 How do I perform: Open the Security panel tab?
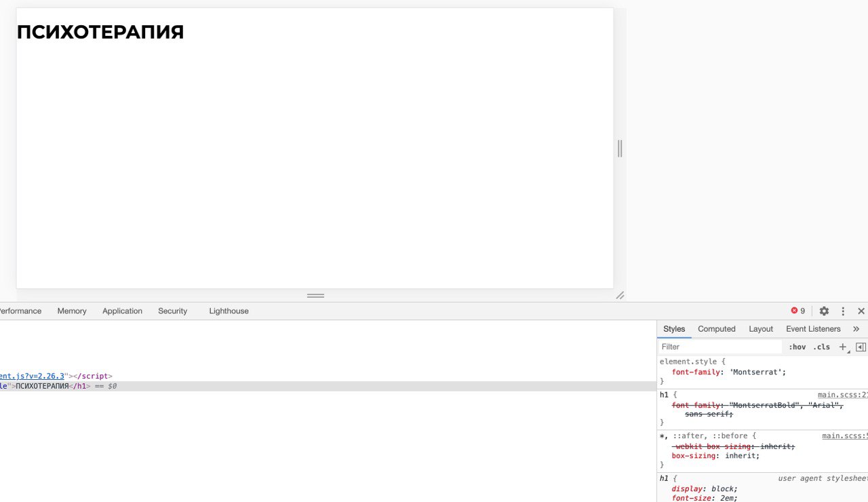(172, 311)
